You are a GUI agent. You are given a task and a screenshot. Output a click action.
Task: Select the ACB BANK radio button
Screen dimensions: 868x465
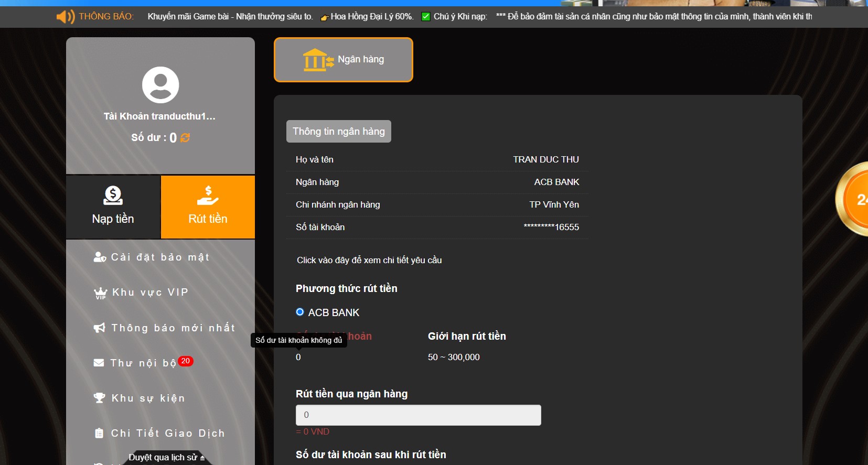pyautogui.click(x=300, y=312)
